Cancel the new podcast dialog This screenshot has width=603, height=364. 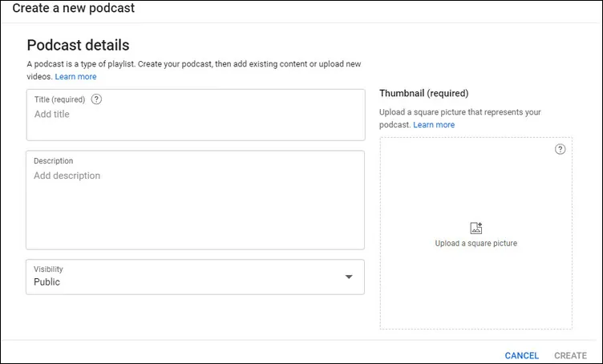(x=521, y=355)
